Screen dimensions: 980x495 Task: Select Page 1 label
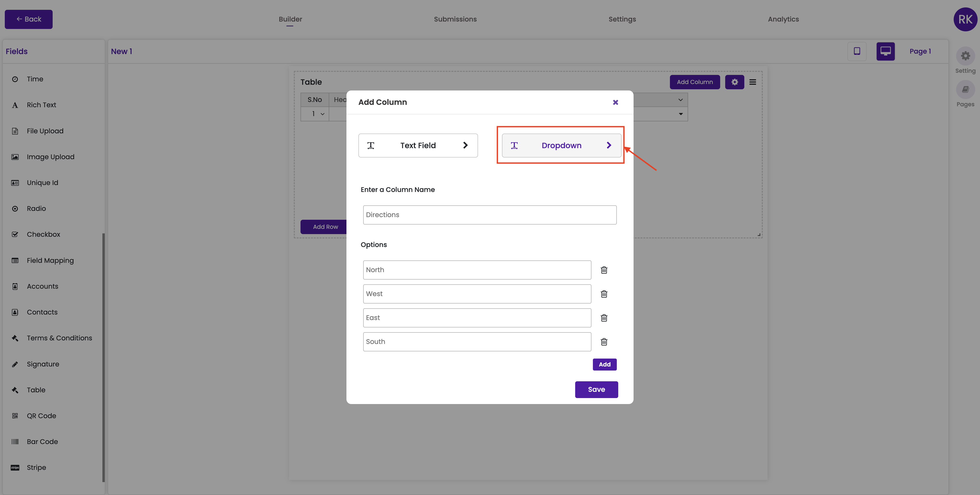coord(920,51)
